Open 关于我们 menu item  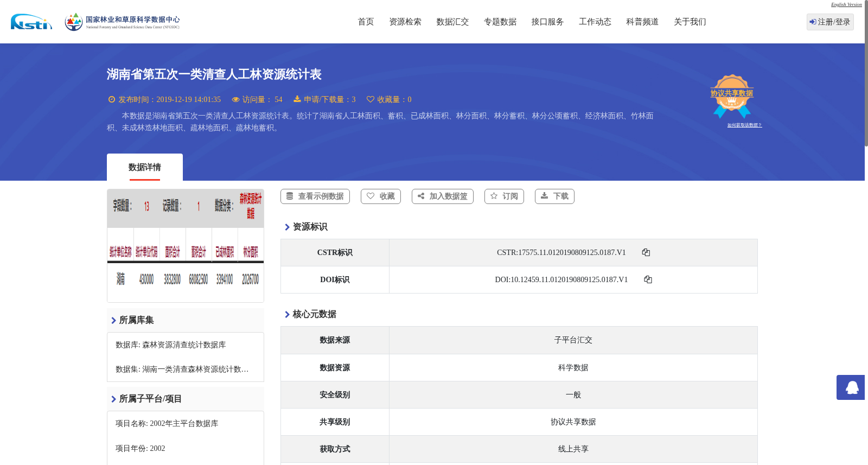[690, 22]
